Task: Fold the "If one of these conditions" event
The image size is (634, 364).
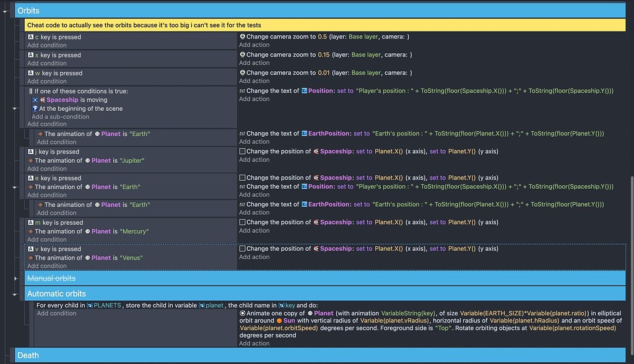Action: pyautogui.click(x=15, y=108)
